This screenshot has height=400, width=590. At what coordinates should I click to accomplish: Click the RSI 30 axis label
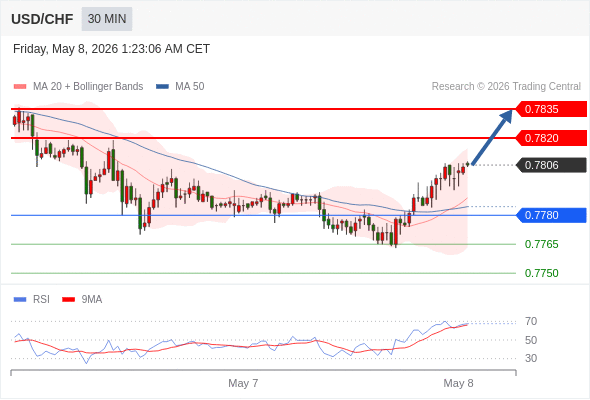(x=531, y=358)
